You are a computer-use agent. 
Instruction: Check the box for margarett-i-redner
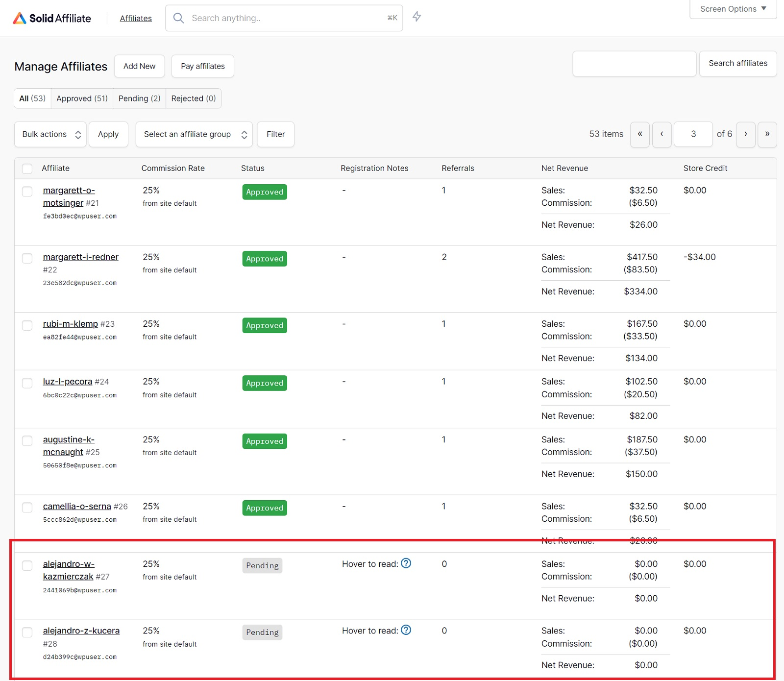tap(27, 258)
